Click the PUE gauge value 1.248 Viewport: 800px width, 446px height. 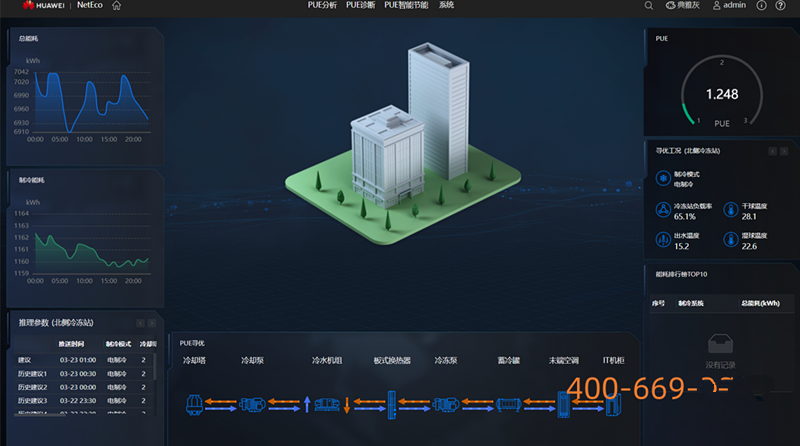[722, 94]
